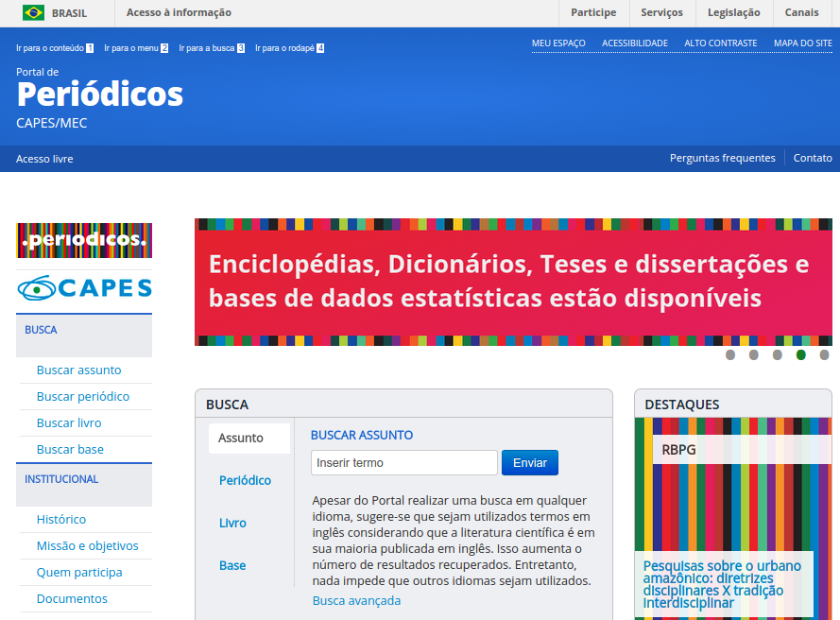The width and height of the screenshot is (840, 620).
Task: Focus the Inserir termo search field
Action: (x=403, y=462)
